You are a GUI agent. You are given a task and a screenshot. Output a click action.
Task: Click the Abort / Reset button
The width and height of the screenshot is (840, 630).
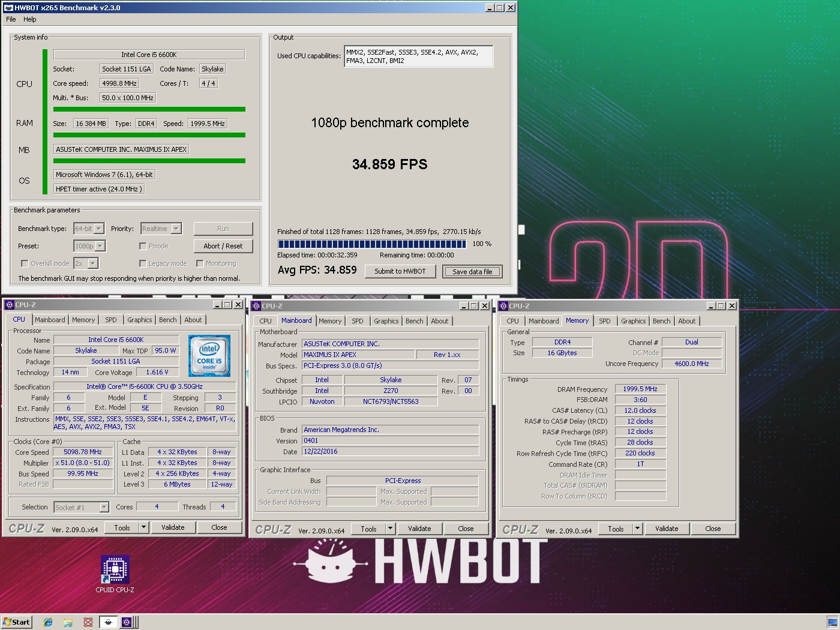[x=223, y=246]
